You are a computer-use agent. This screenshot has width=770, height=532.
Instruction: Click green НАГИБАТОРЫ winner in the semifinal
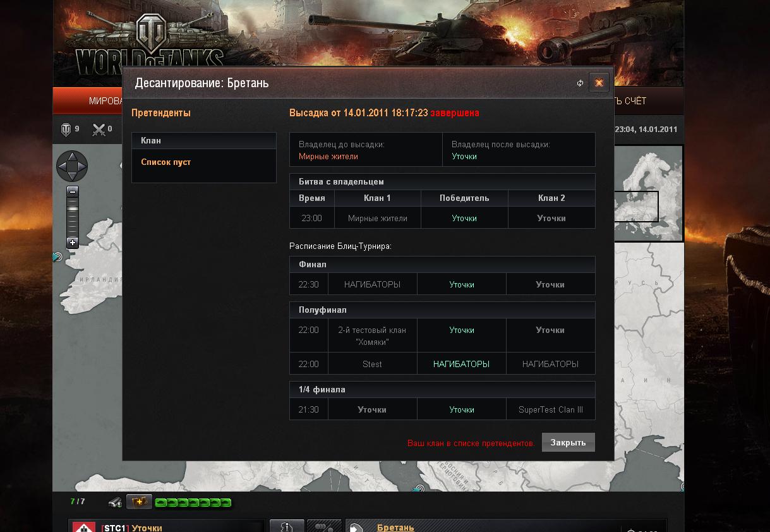(461, 364)
